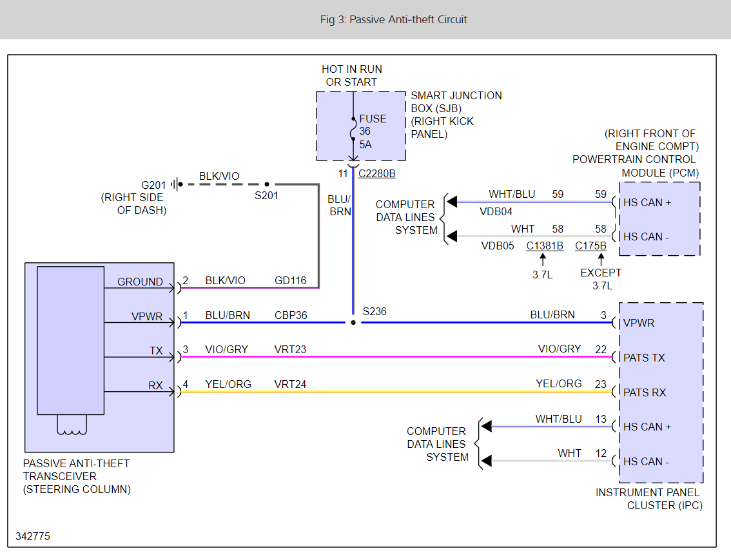This screenshot has height=560, width=731.
Task: Open the C1381B connector reference
Action: (x=545, y=246)
